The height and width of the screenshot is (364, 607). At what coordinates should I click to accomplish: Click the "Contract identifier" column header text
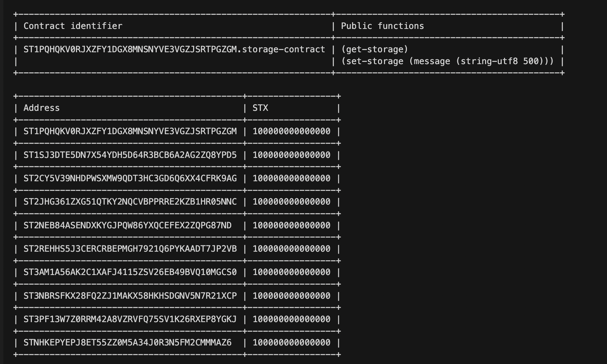click(73, 26)
